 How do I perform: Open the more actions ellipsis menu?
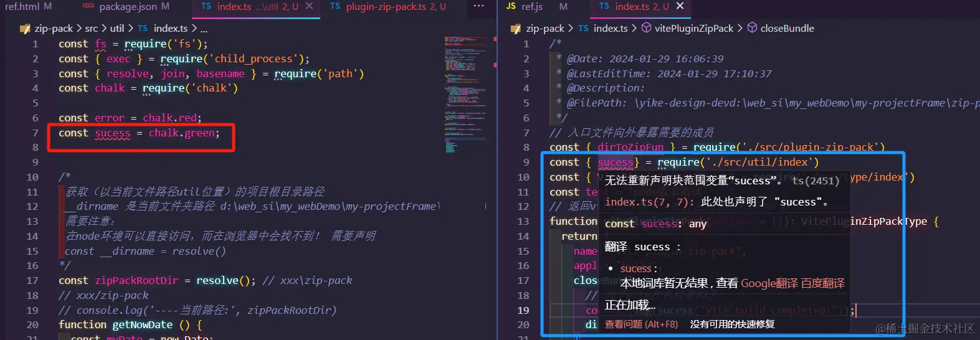pyautogui.click(x=478, y=6)
